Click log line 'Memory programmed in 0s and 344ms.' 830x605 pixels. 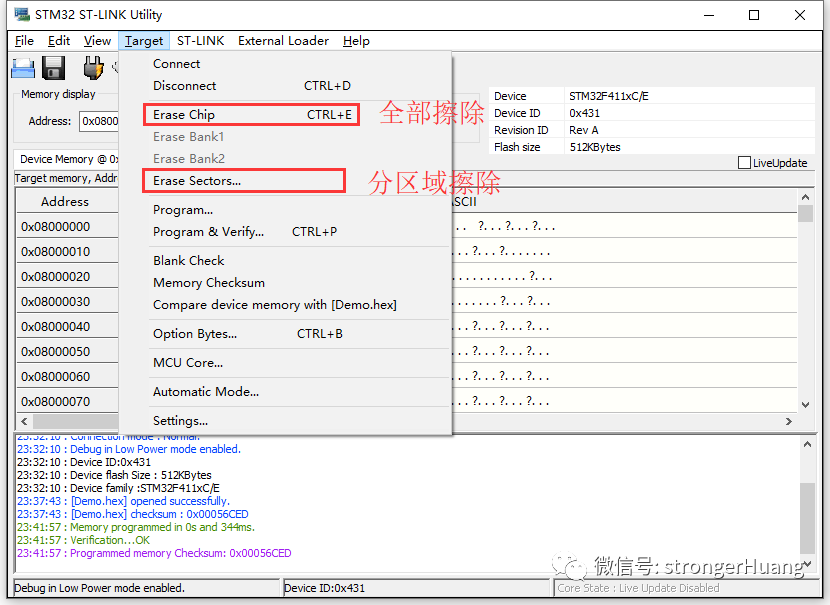click(163, 528)
